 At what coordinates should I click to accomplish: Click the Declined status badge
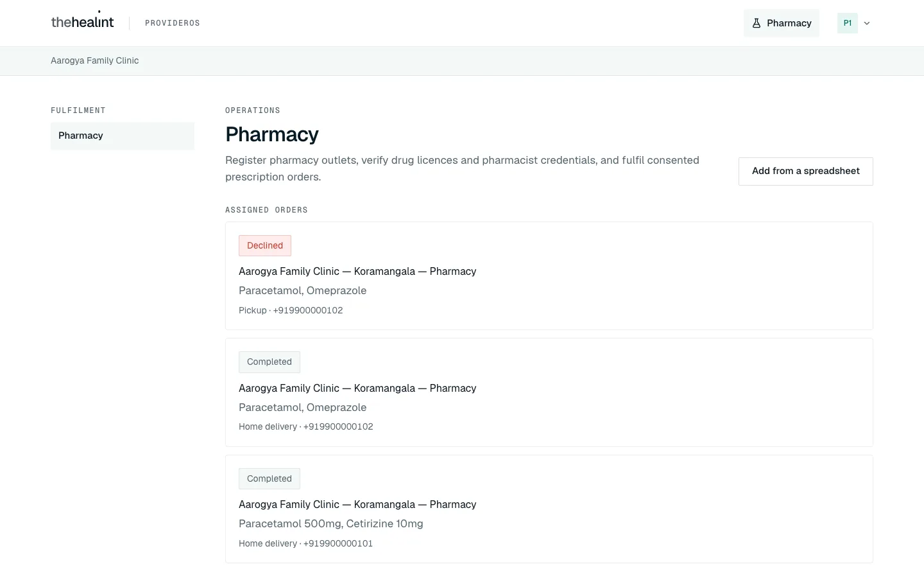coord(265,245)
